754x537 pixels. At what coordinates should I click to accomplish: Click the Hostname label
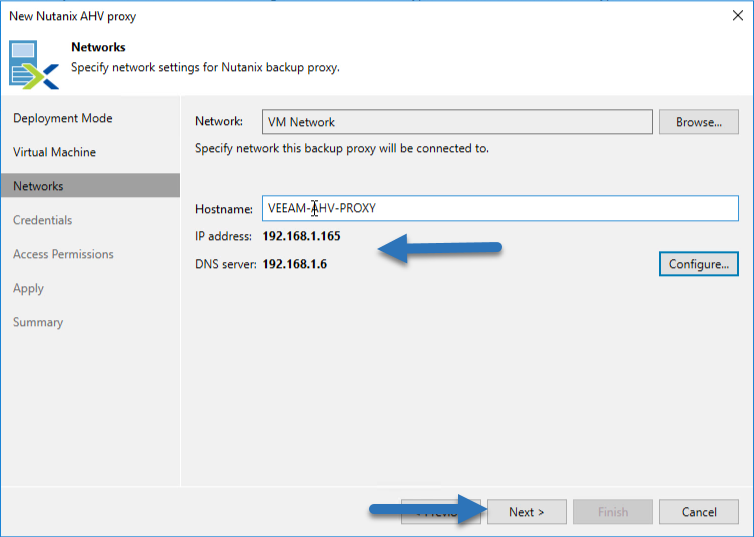224,209
